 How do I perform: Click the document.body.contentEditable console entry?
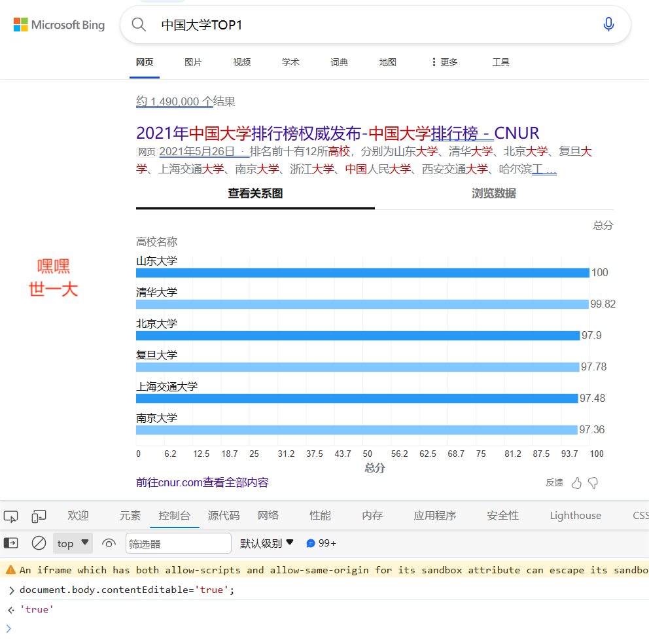(127, 590)
